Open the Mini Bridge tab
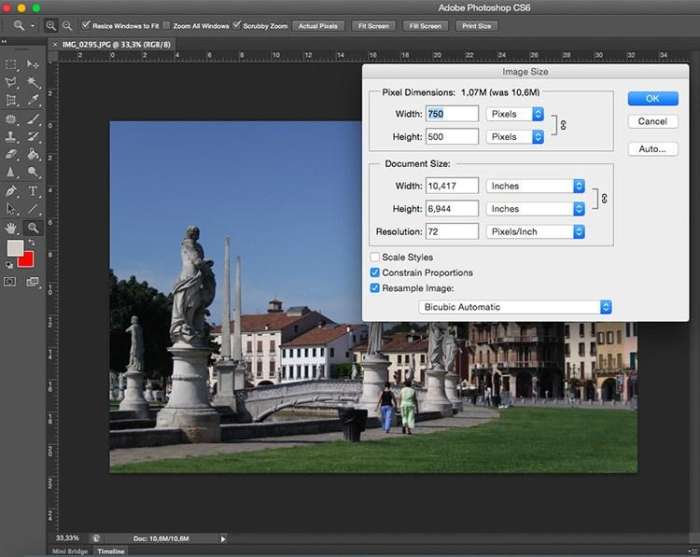 [x=70, y=551]
